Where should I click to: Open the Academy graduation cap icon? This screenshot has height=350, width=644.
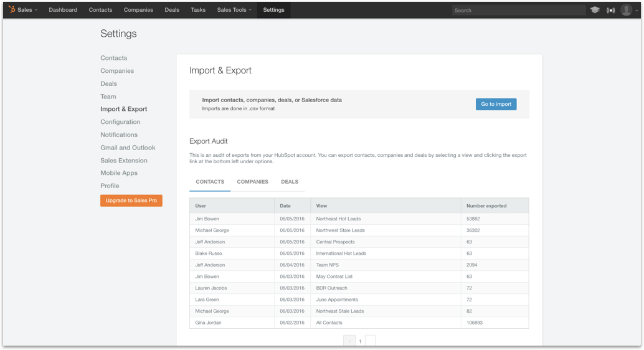594,10
